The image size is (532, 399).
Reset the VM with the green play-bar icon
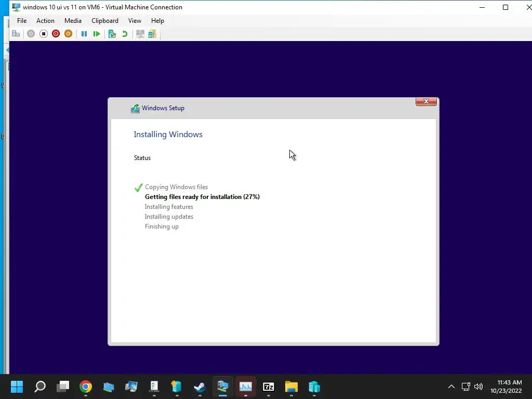97,34
